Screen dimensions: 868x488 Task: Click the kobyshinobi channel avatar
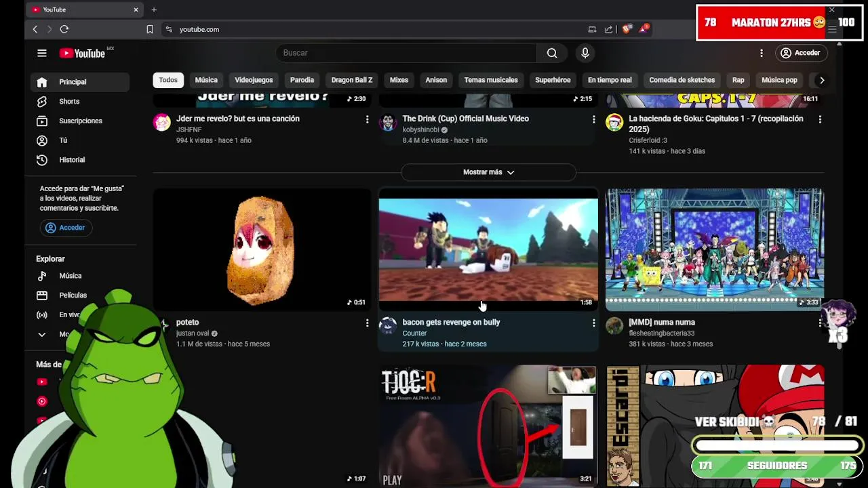[x=388, y=123]
